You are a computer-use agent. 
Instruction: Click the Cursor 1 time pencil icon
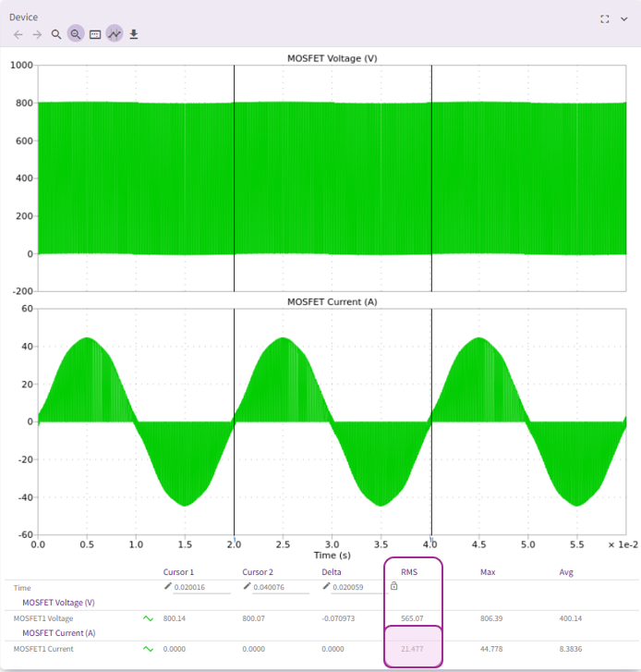(168, 586)
